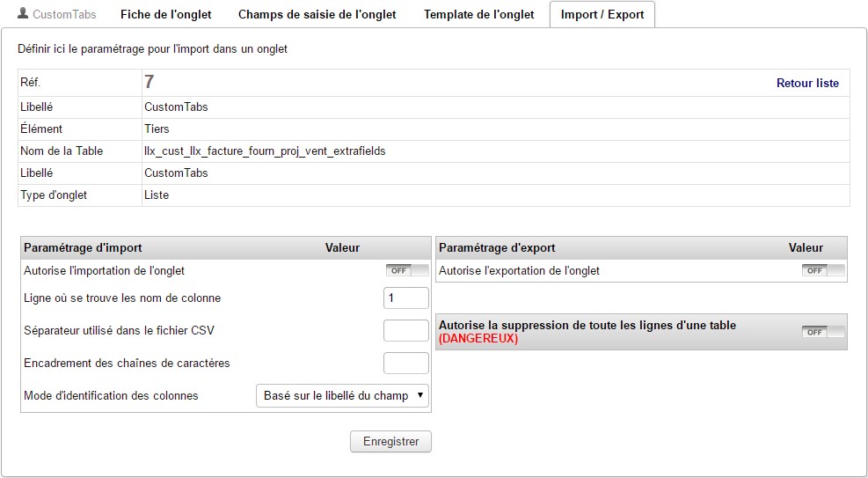Click the CustomTabs user icon
Screen dimensions: 868x478
coord(23,14)
